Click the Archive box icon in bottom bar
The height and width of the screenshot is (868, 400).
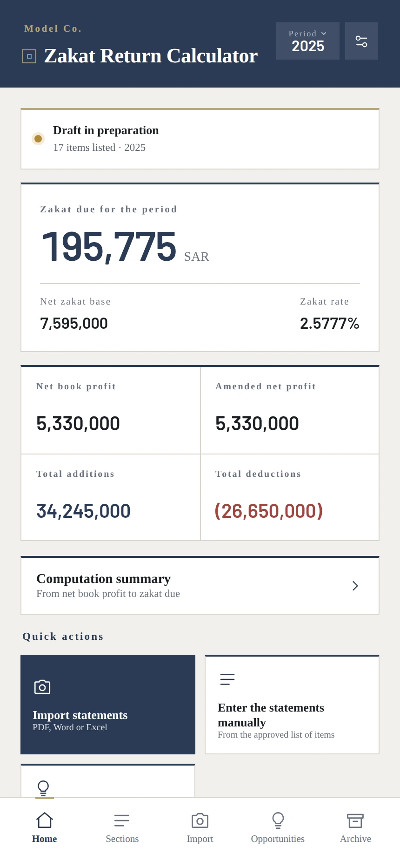pos(355,821)
